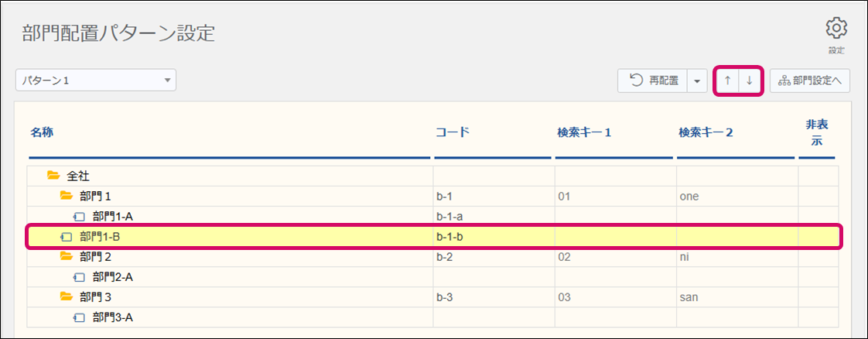Click the 部門2-A department icon
This screenshot has height=339, width=868.
pyautogui.click(x=79, y=277)
